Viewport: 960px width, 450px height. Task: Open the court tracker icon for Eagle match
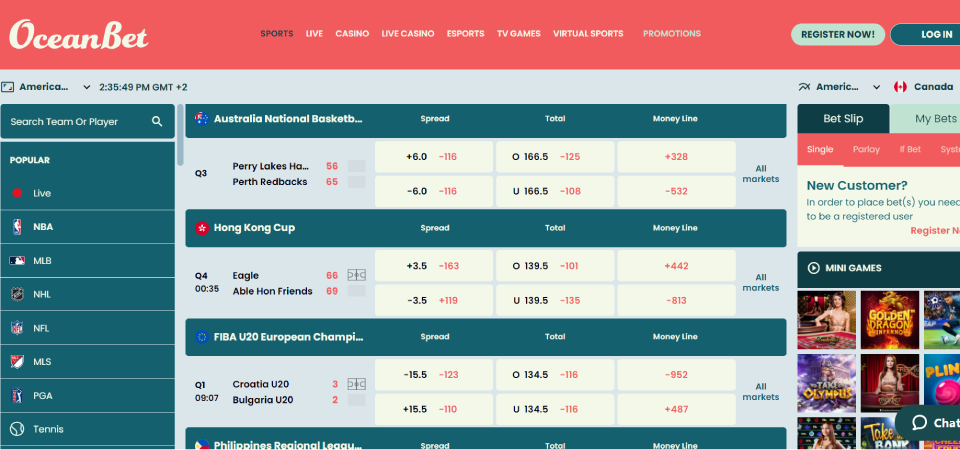pos(356,275)
